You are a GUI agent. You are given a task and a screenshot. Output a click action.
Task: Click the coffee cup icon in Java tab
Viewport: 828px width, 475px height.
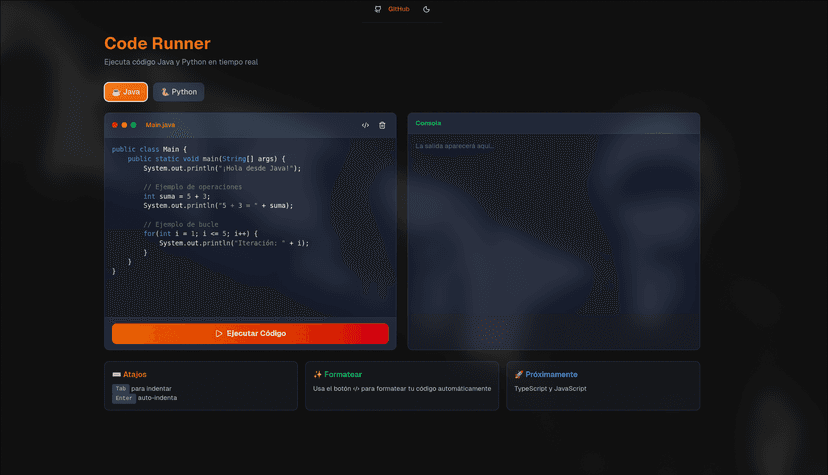(116, 92)
